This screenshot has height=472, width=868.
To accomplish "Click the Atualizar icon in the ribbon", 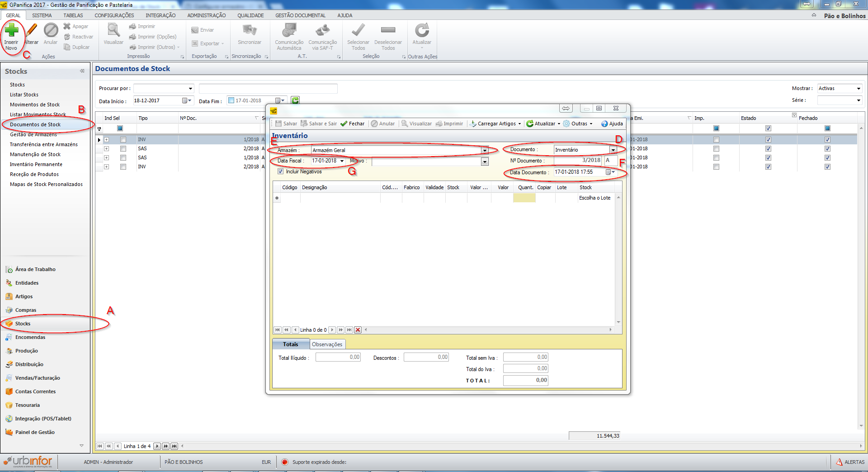I will pyautogui.click(x=421, y=31).
